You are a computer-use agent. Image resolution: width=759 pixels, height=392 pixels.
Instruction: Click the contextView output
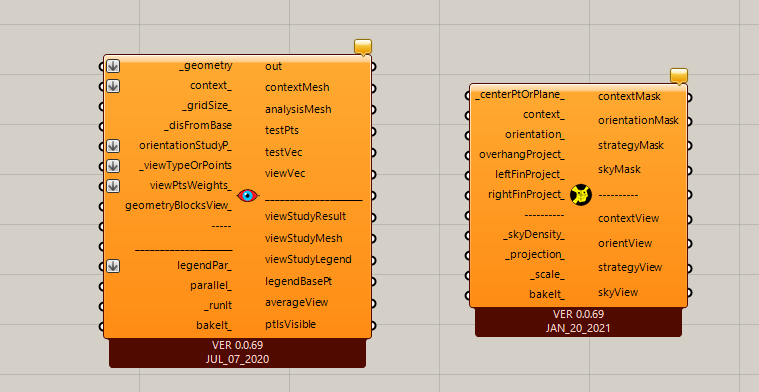tap(628, 218)
